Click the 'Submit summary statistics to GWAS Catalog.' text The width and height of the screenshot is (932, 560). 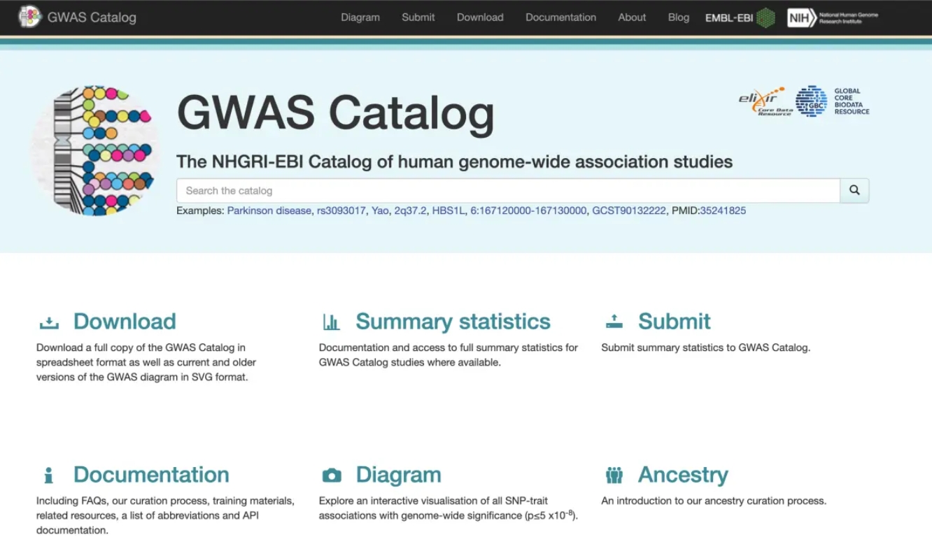click(x=705, y=347)
